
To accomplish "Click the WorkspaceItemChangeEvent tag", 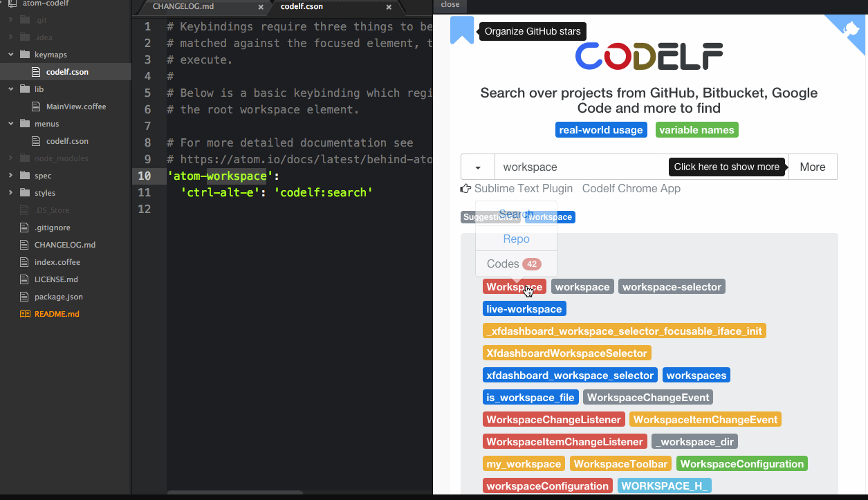I will 705,419.
